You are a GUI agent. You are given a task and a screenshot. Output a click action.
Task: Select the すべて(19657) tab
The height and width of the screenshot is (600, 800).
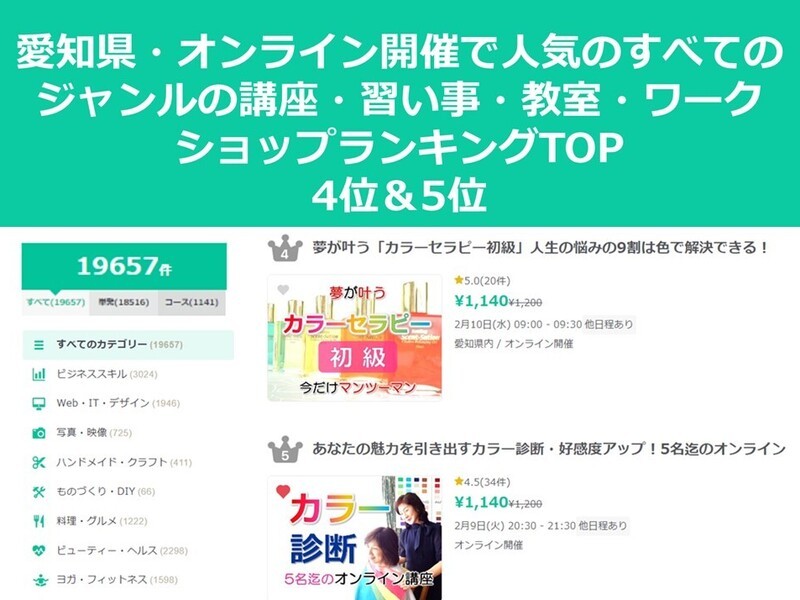click(56, 302)
